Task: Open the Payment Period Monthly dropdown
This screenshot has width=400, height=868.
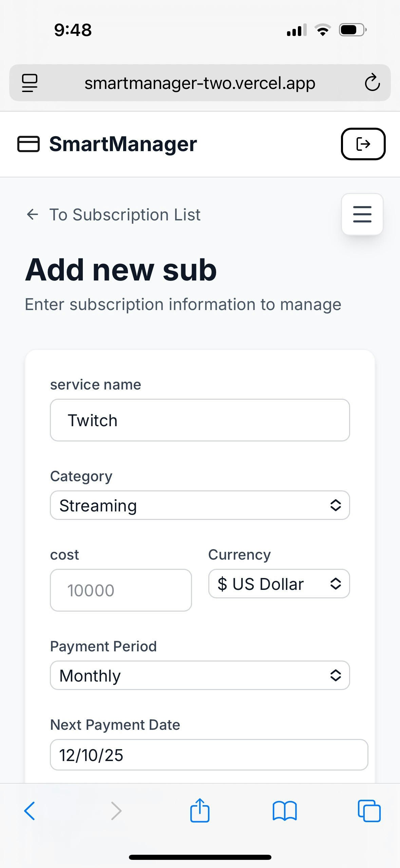Action: coord(199,675)
